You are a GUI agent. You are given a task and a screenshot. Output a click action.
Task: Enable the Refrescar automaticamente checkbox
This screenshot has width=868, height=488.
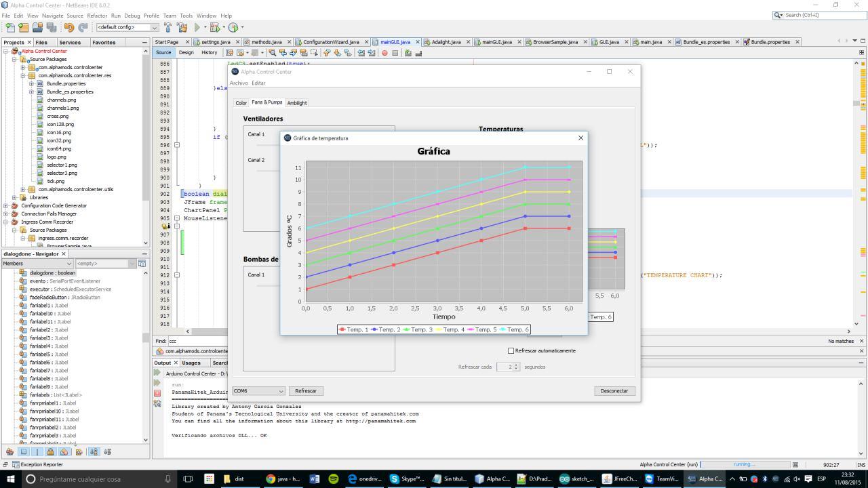coord(511,350)
